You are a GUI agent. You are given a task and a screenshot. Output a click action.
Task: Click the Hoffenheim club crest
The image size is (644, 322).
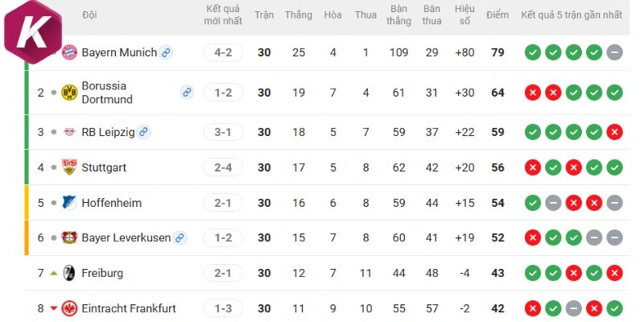click(x=69, y=203)
